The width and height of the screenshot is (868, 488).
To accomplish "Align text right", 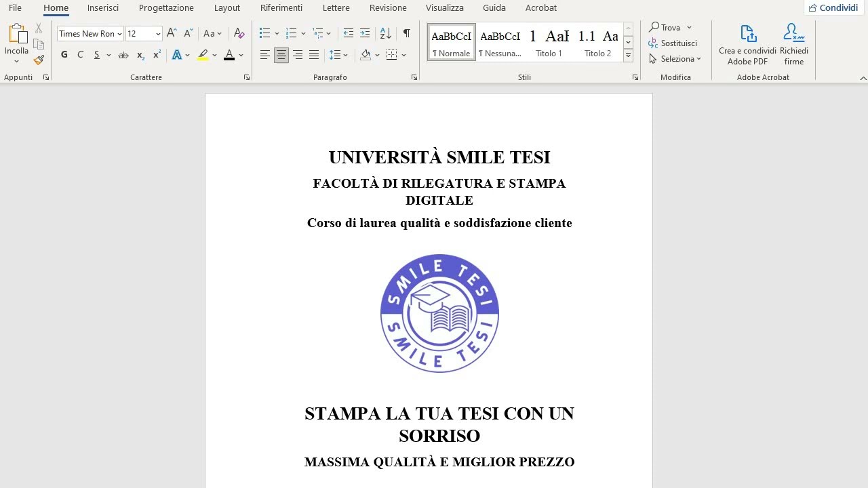I will coord(298,55).
